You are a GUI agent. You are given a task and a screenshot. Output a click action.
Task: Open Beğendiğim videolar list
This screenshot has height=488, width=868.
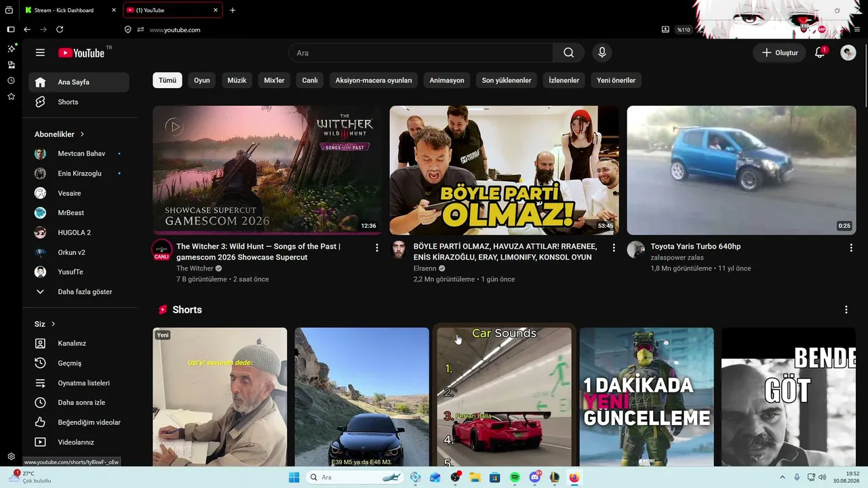click(79, 422)
